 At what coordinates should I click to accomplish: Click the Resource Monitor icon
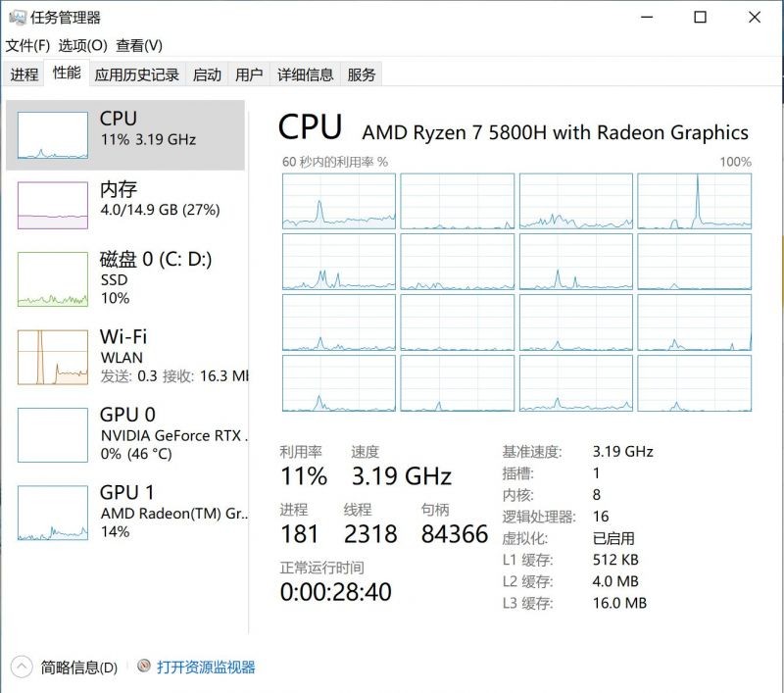click(x=144, y=667)
